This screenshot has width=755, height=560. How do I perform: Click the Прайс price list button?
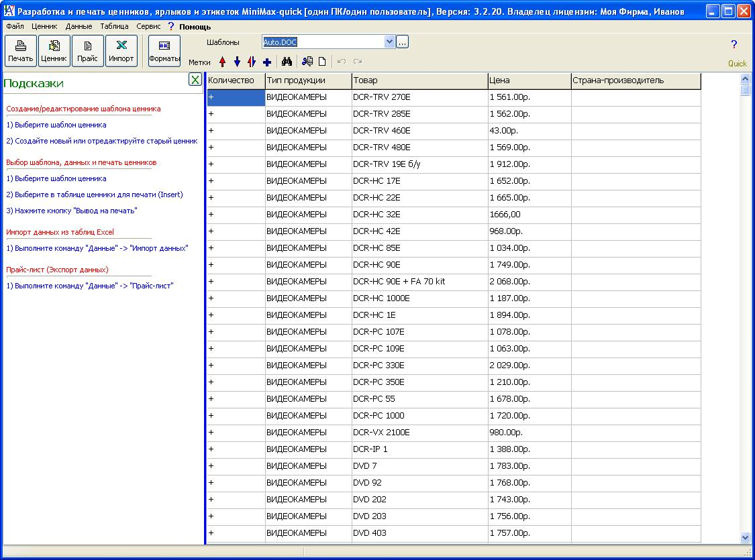tap(87, 51)
